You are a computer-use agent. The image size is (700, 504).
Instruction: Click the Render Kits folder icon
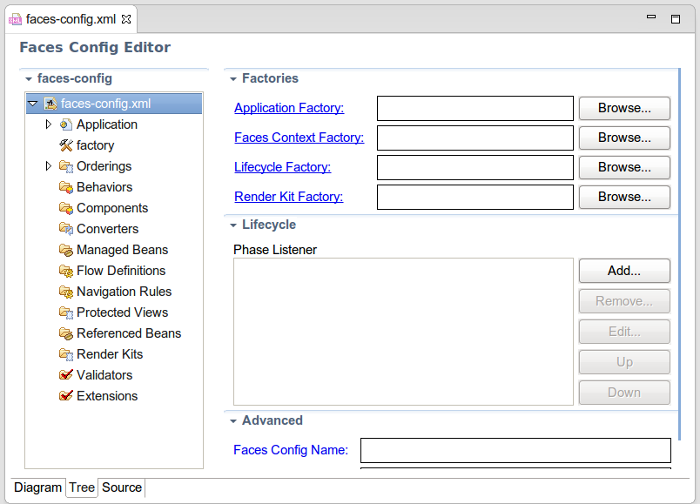[66, 355]
